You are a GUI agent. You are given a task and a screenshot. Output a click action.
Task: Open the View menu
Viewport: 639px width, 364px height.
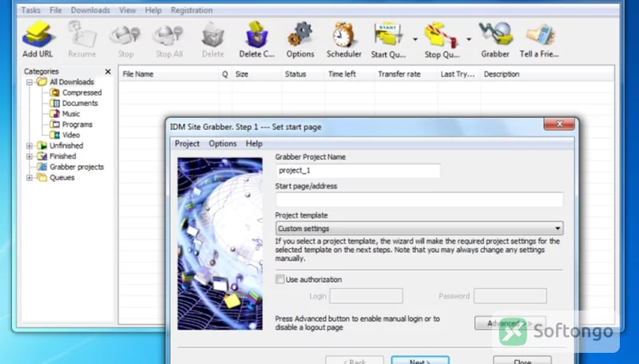pos(128,10)
